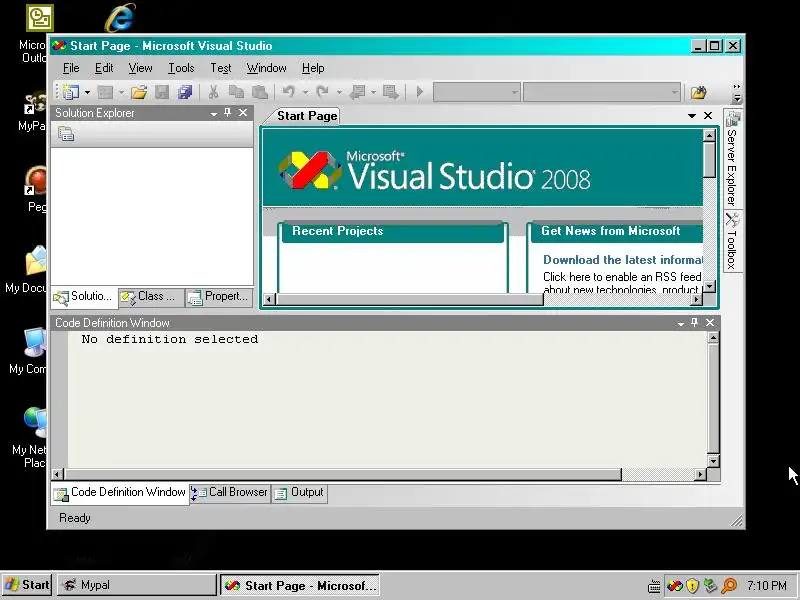
Task: Click the Open File folder icon
Action: 139,92
